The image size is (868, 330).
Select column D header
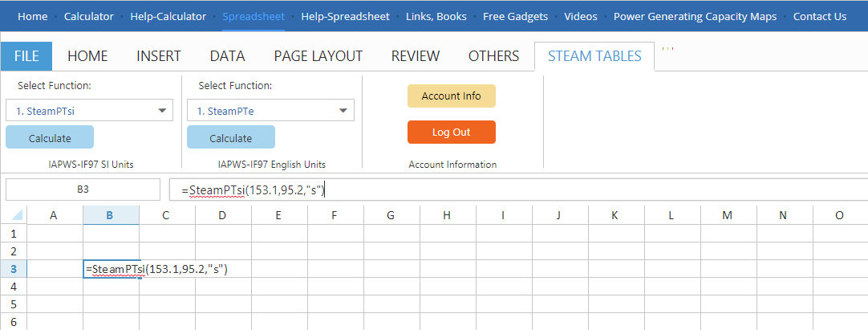(x=222, y=215)
